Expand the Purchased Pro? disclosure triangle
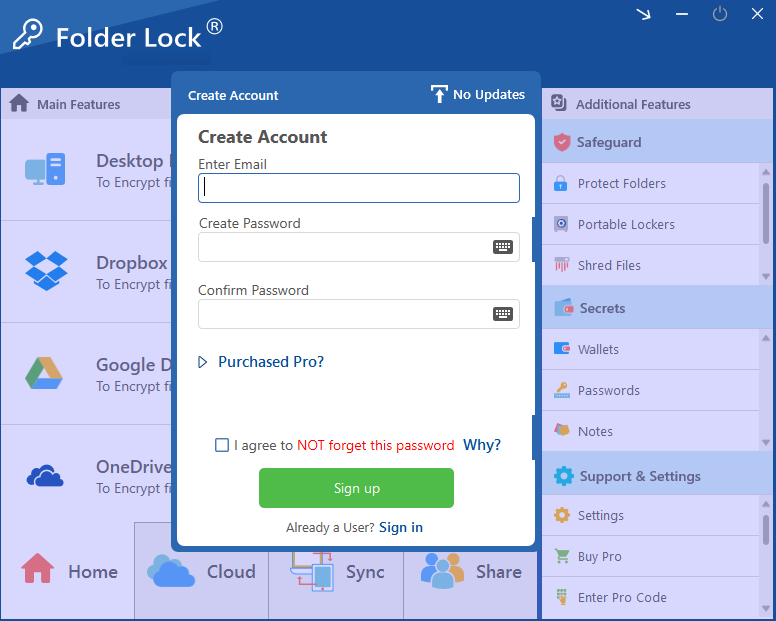 tap(202, 362)
